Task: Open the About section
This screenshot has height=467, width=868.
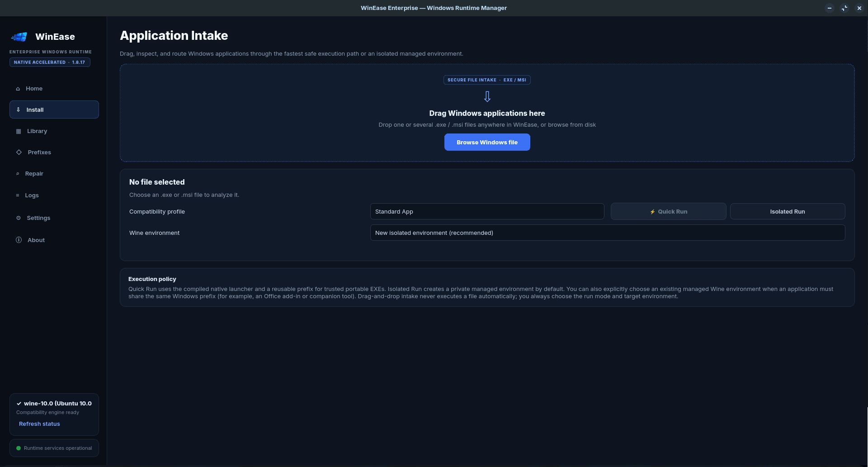Action: [54, 240]
